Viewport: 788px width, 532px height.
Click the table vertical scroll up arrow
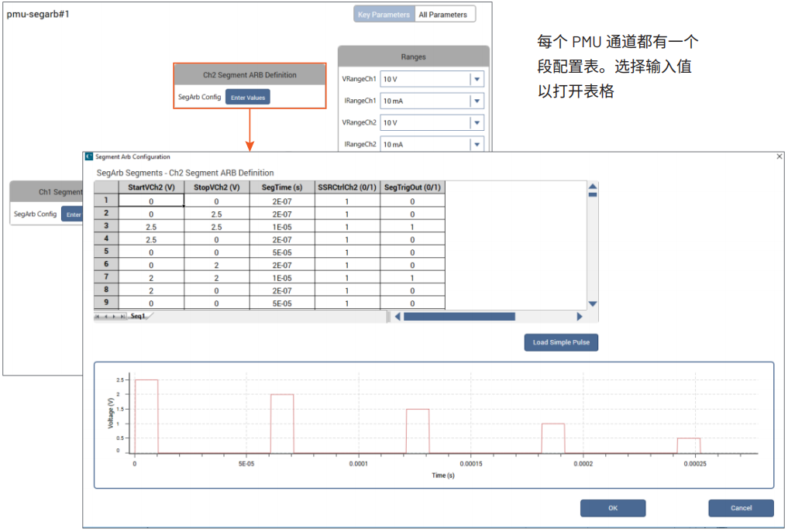tap(593, 187)
